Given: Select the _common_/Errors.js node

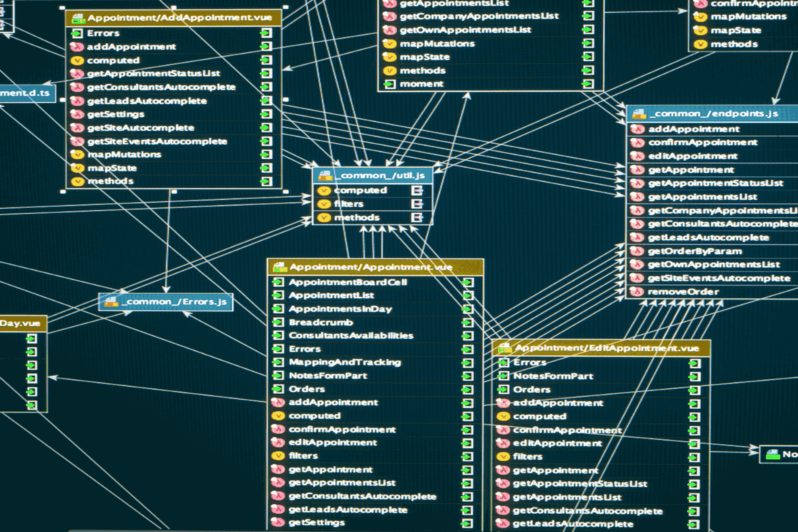Looking at the screenshot, I should point(165,302).
